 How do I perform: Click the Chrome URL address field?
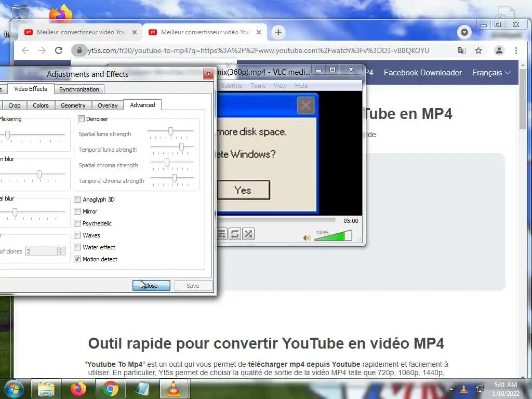[259, 50]
